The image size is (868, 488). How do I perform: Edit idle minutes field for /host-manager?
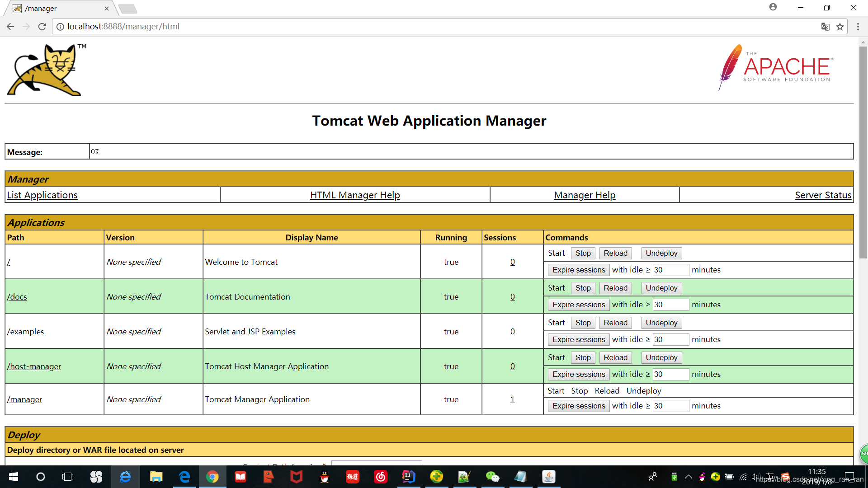[x=671, y=375]
